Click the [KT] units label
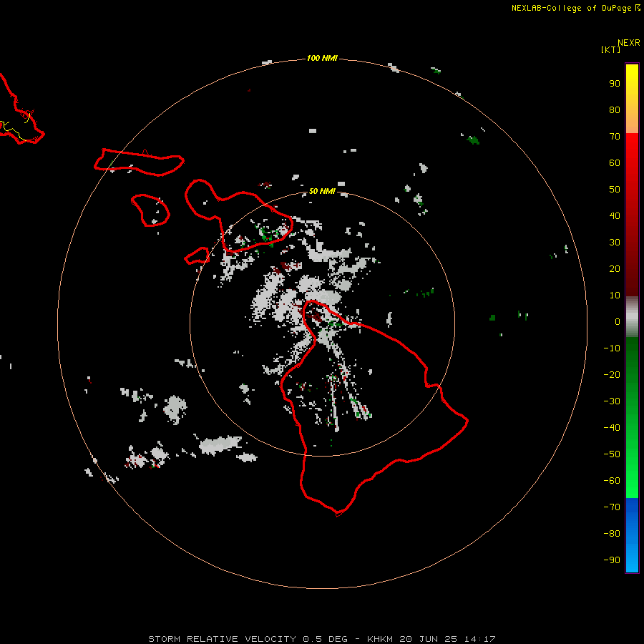Image resolution: width=644 pixels, height=644 pixels. (610, 49)
